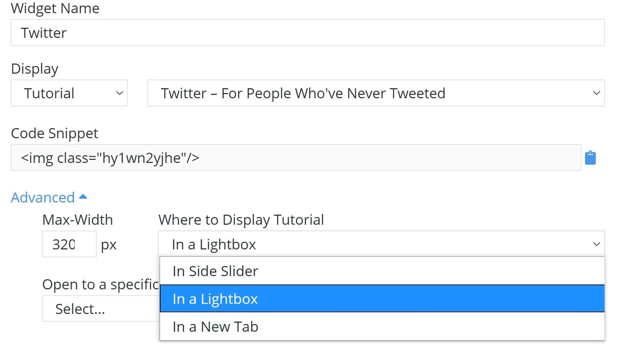Focus the Widget Name text field
The width and height of the screenshot is (624, 364).
(x=307, y=32)
